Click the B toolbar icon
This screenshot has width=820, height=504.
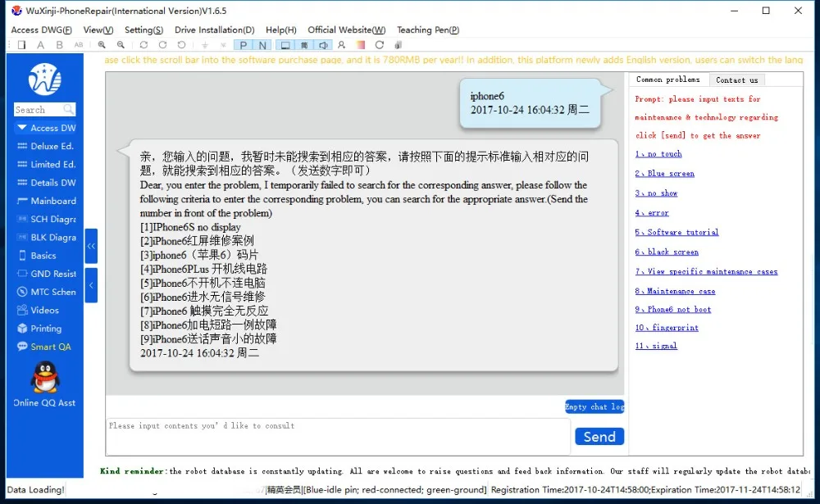pos(59,45)
